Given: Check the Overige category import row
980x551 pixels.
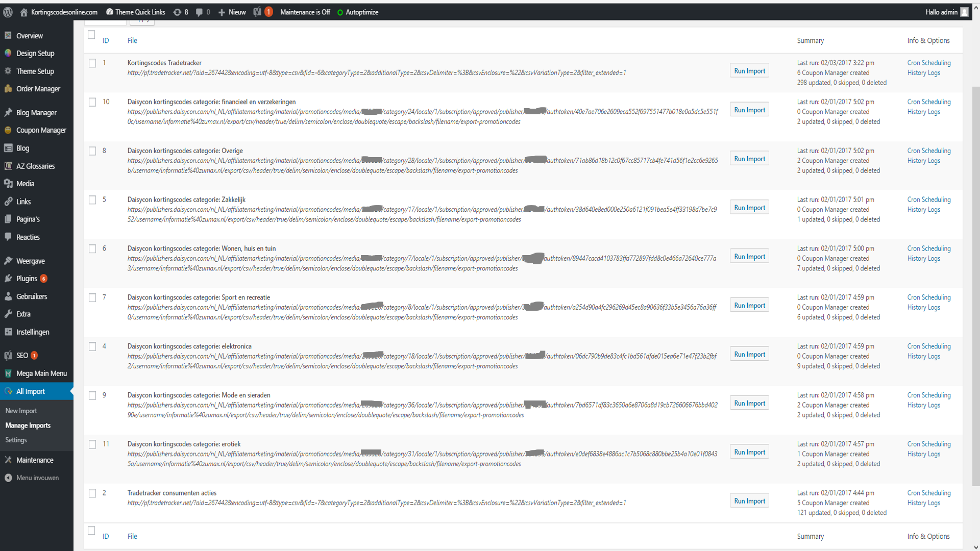Looking at the screenshot, I should (x=92, y=151).
